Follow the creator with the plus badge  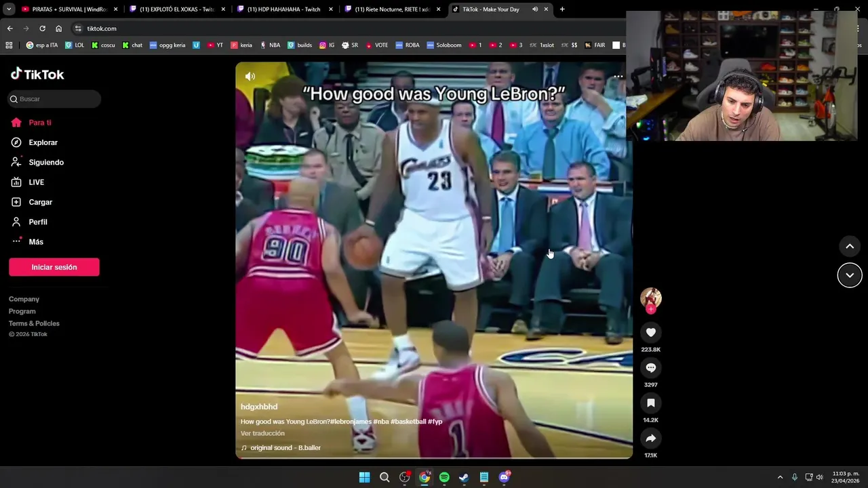[651, 309]
